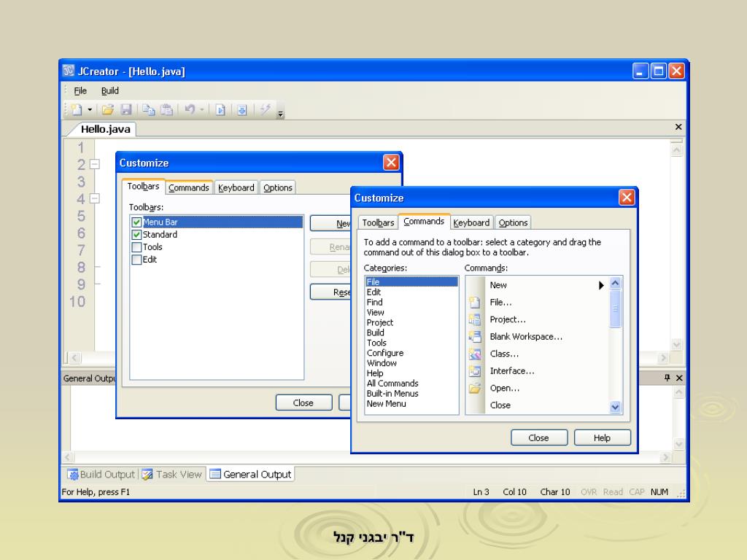747x560 pixels.
Task: Switch to Options tab in front Customize dialog
Action: coord(513,223)
